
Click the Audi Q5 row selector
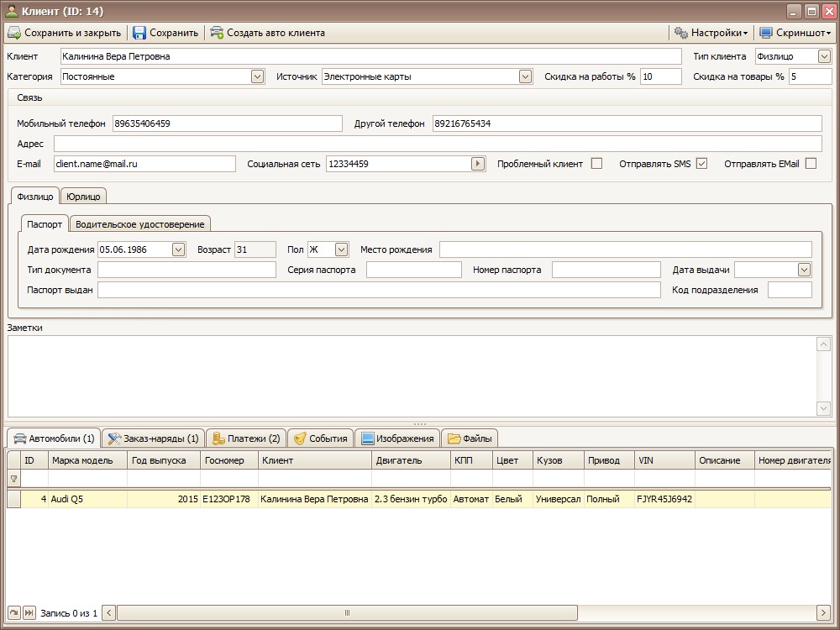click(x=14, y=499)
